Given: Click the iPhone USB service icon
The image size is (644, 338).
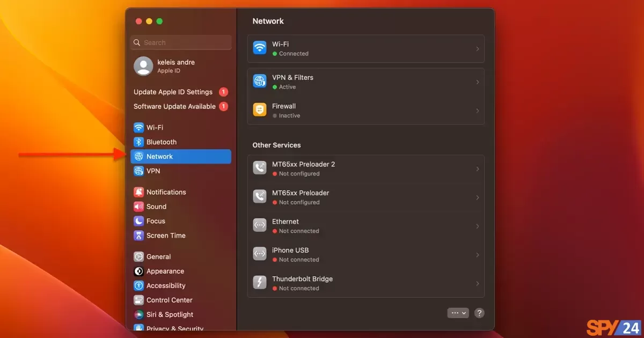Looking at the screenshot, I should pyautogui.click(x=260, y=255).
